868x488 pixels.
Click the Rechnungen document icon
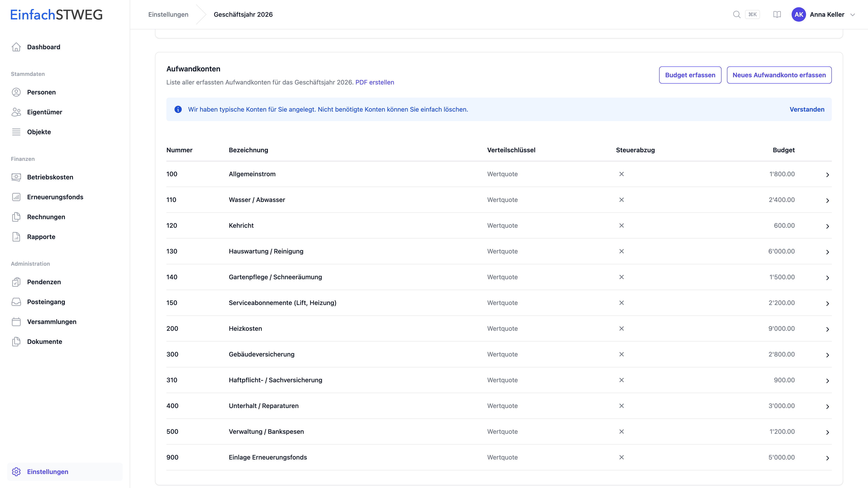16,217
